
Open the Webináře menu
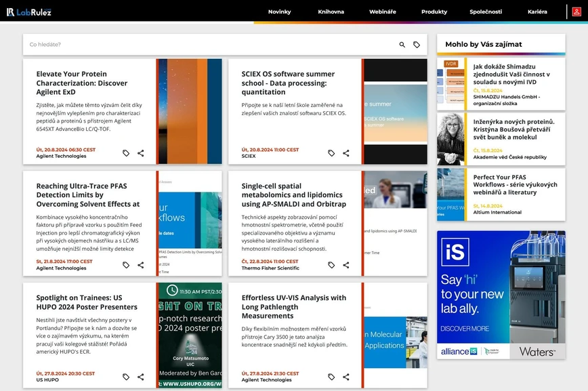coord(383,12)
